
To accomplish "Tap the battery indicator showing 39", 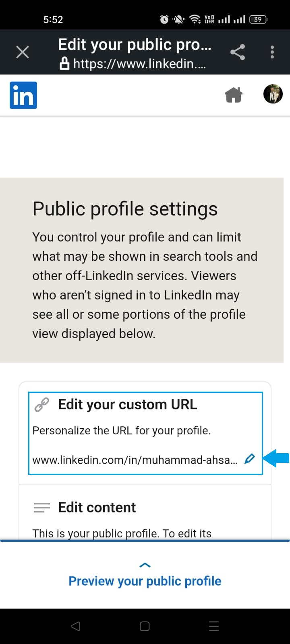I will pyautogui.click(x=258, y=19).
